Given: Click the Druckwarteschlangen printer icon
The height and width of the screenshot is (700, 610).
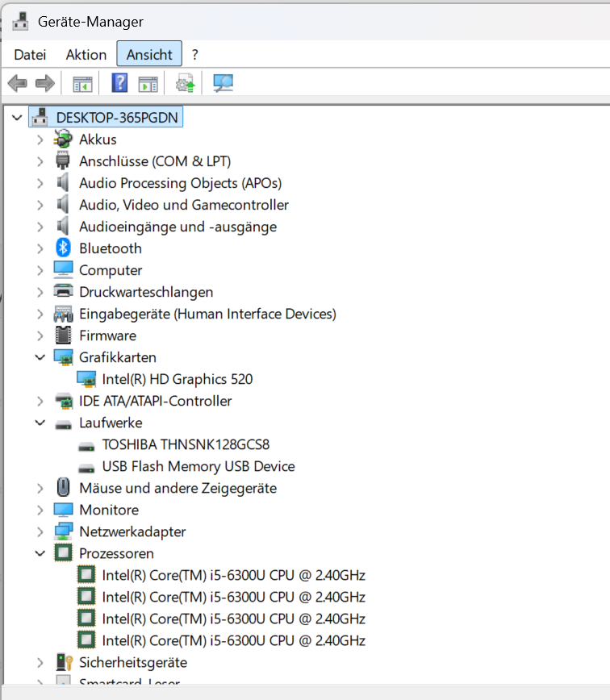Looking at the screenshot, I should pyautogui.click(x=63, y=291).
